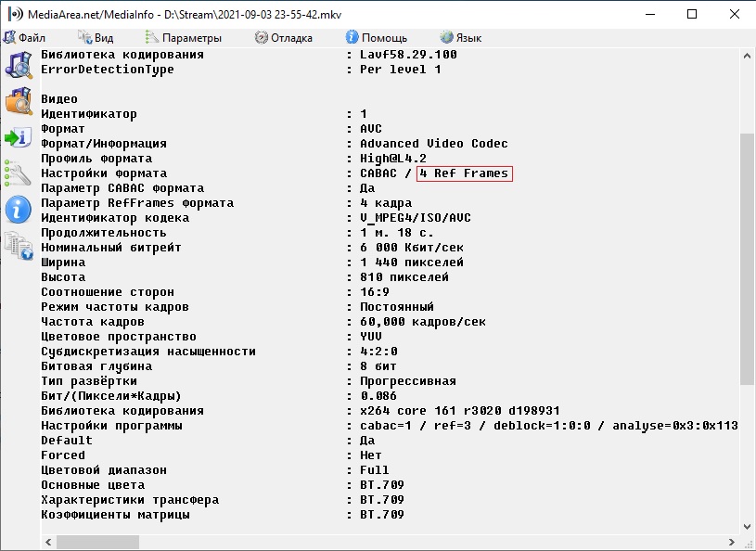Click the Помощь info icon
The width and height of the screenshot is (756, 551).
coord(352,37)
